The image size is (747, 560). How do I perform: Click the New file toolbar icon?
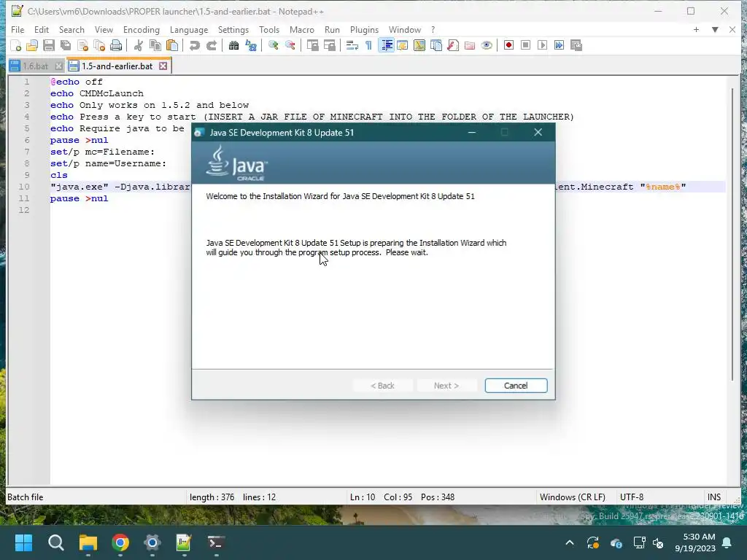point(16,45)
